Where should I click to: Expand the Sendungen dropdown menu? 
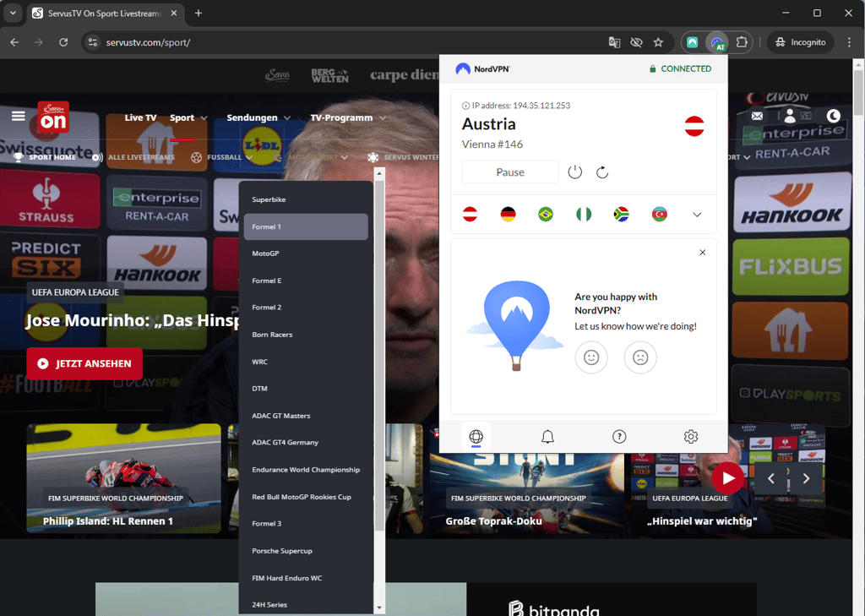tap(287, 118)
